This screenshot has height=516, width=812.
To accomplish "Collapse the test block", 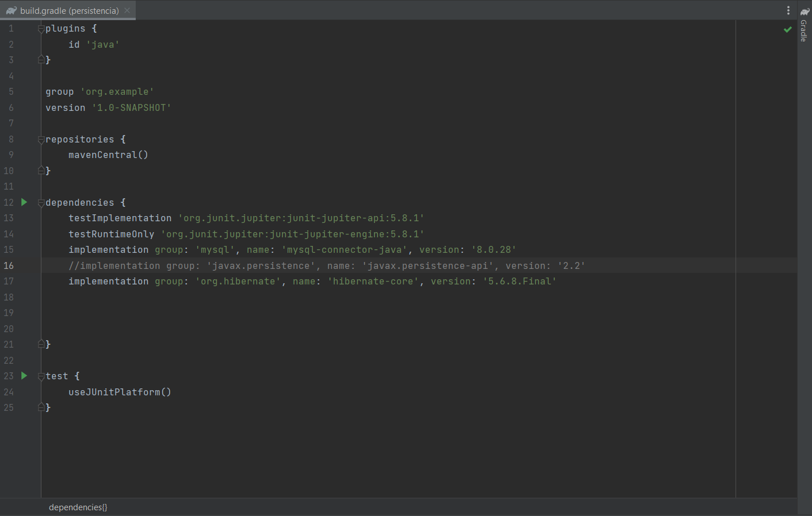I will (41, 376).
